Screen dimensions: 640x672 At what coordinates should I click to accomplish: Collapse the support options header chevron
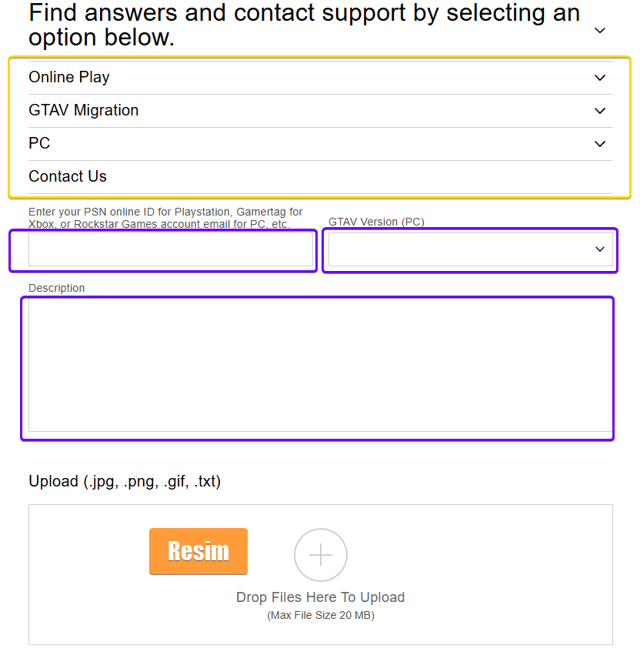[x=600, y=31]
